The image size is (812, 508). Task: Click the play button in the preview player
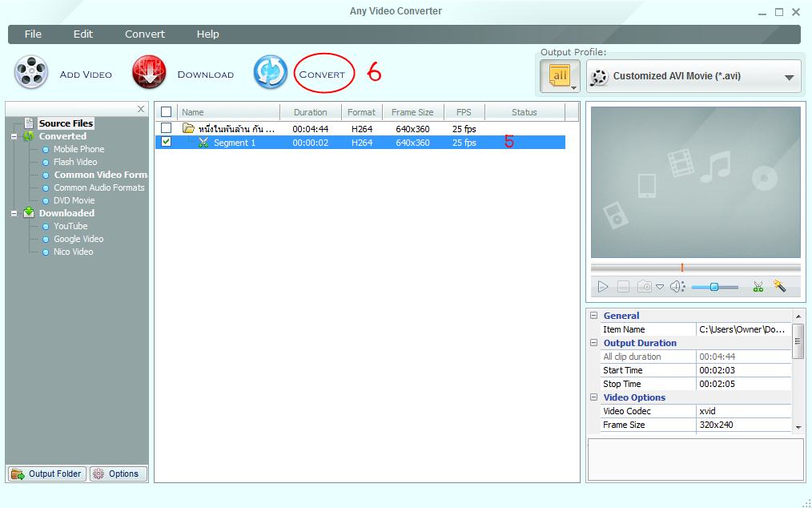(x=603, y=287)
